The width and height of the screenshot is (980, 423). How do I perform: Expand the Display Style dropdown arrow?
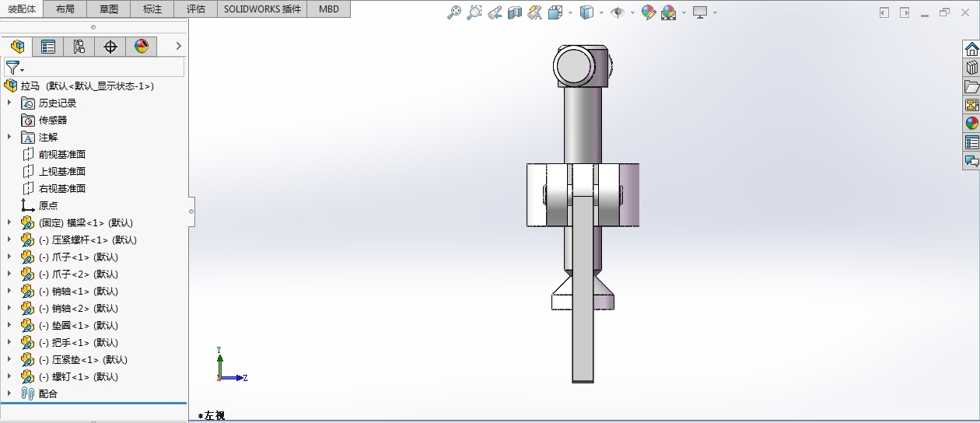[x=601, y=12]
